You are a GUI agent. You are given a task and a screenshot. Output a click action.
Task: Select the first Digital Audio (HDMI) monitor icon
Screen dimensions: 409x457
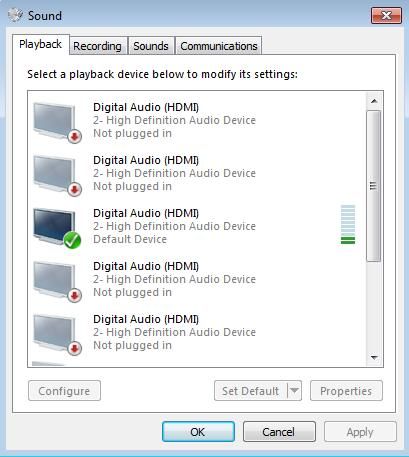coord(57,123)
